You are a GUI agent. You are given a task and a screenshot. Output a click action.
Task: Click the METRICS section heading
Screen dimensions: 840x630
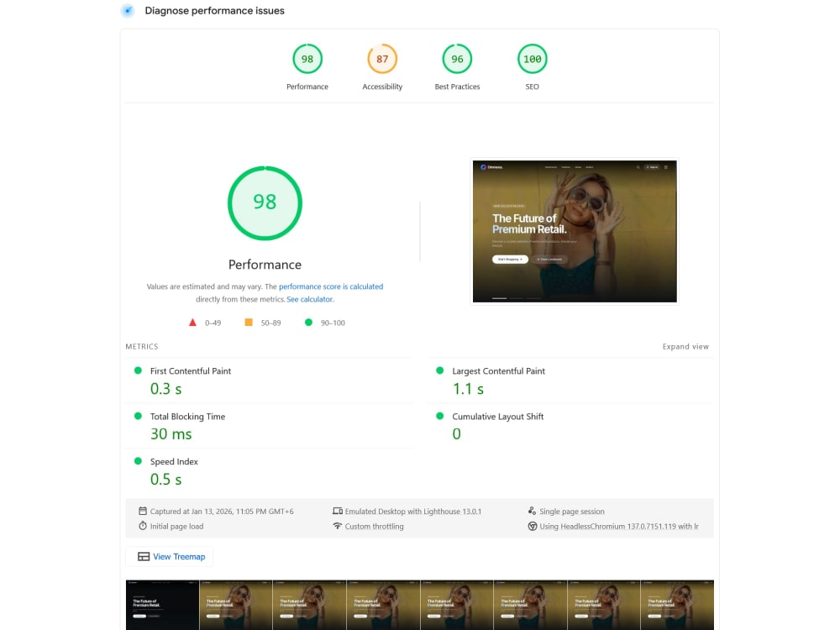(x=141, y=347)
